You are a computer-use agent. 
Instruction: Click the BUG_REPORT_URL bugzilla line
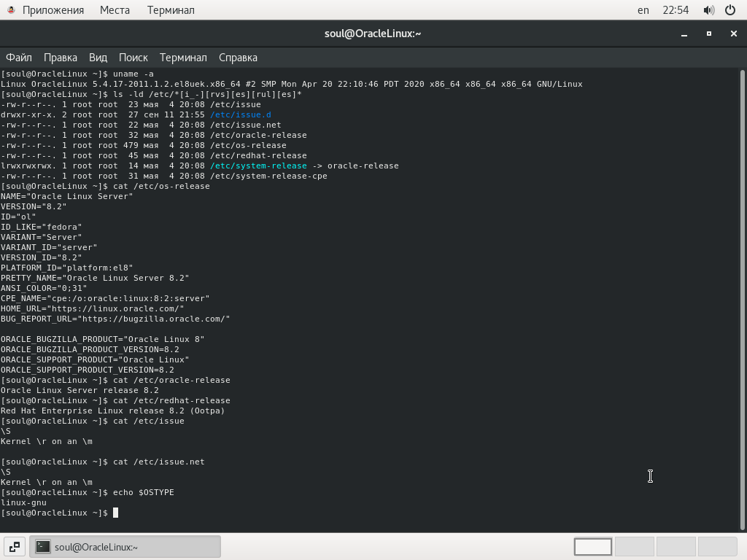(115, 319)
